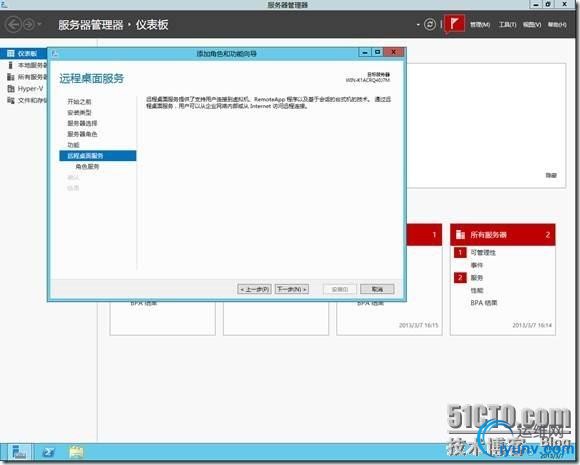The height and width of the screenshot is (465, 580).
Task: Go to 开始之前 wizard step
Action: tap(79, 102)
